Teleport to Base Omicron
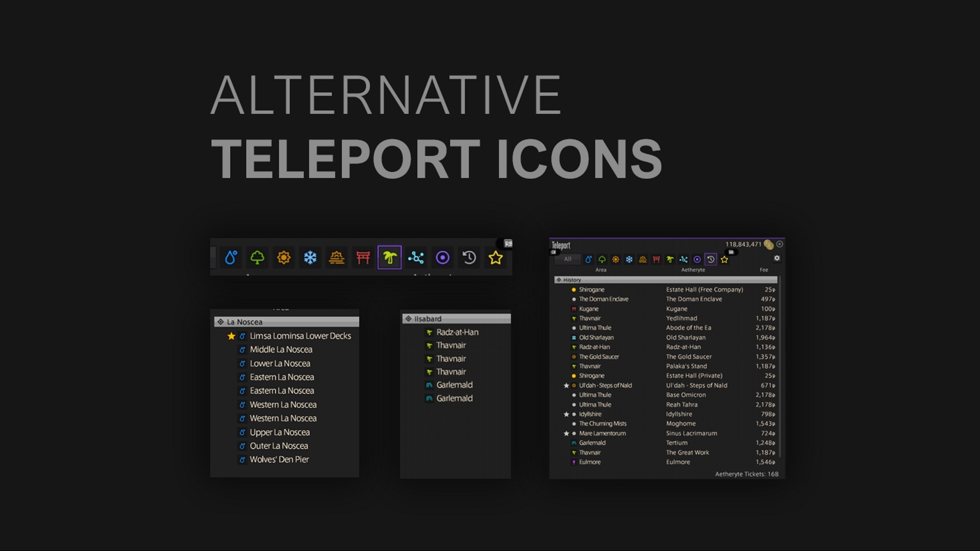This screenshot has width=980, height=551. [x=686, y=395]
